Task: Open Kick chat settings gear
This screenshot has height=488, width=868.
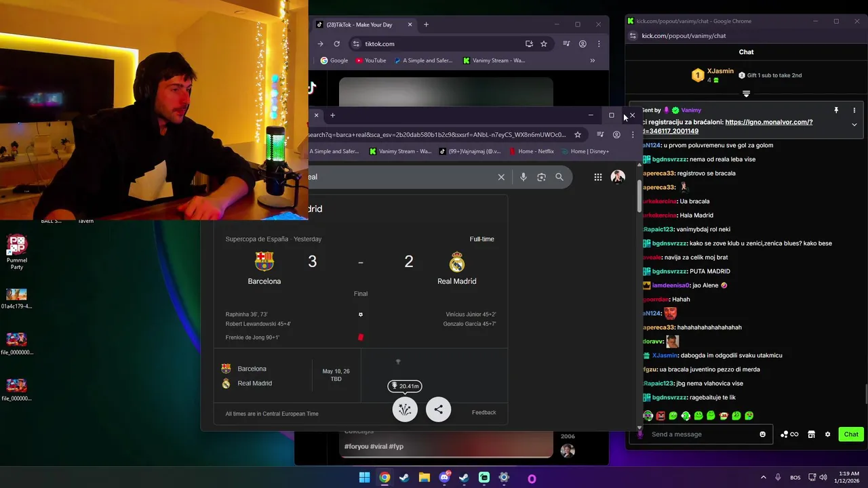Action: click(827, 434)
